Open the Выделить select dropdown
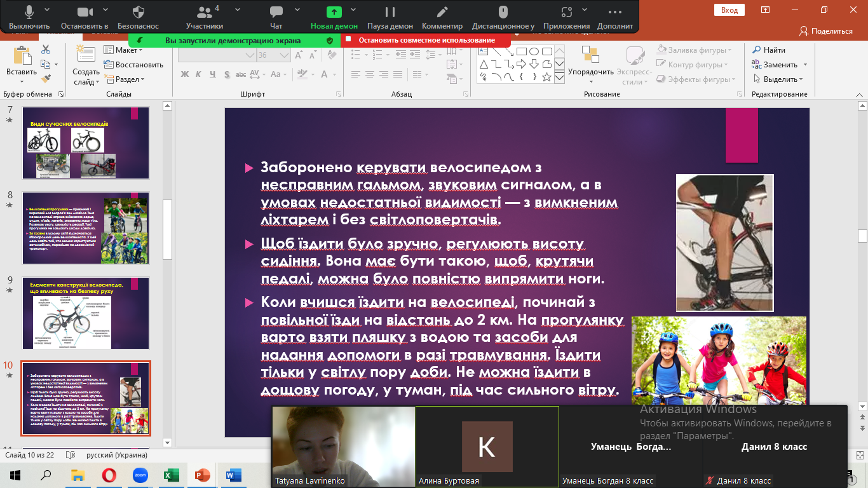The image size is (868, 488). pos(779,79)
